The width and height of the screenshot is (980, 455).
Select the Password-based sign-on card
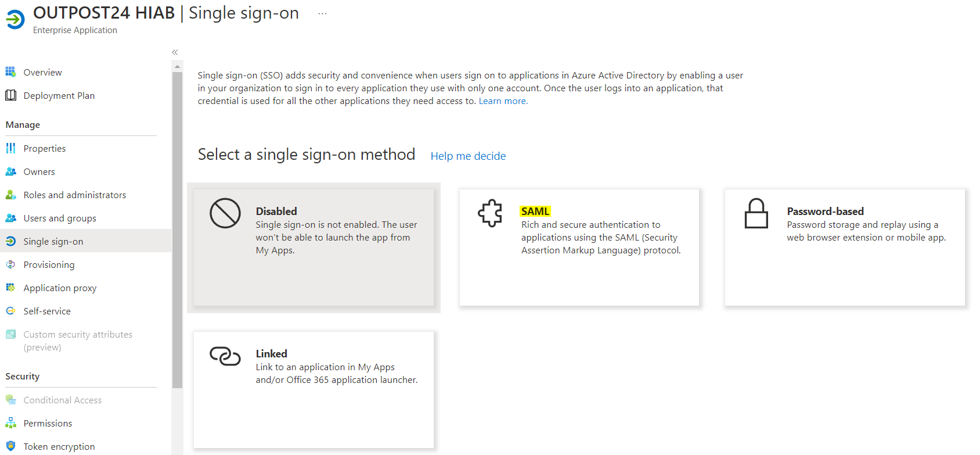click(844, 247)
